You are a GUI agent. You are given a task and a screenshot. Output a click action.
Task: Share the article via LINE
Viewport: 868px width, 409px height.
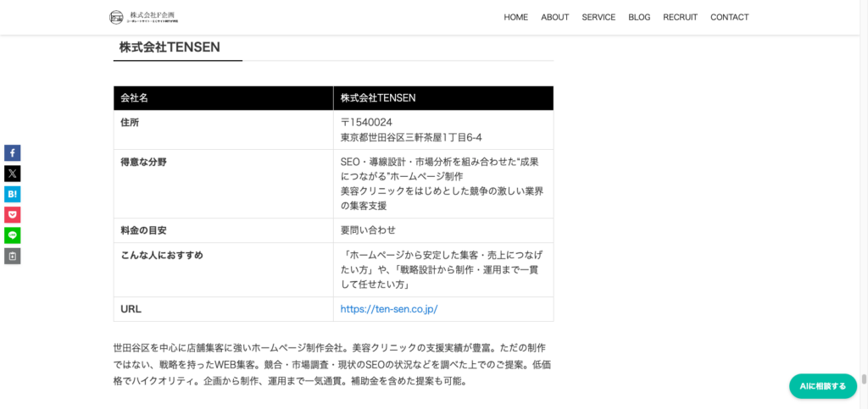12,235
